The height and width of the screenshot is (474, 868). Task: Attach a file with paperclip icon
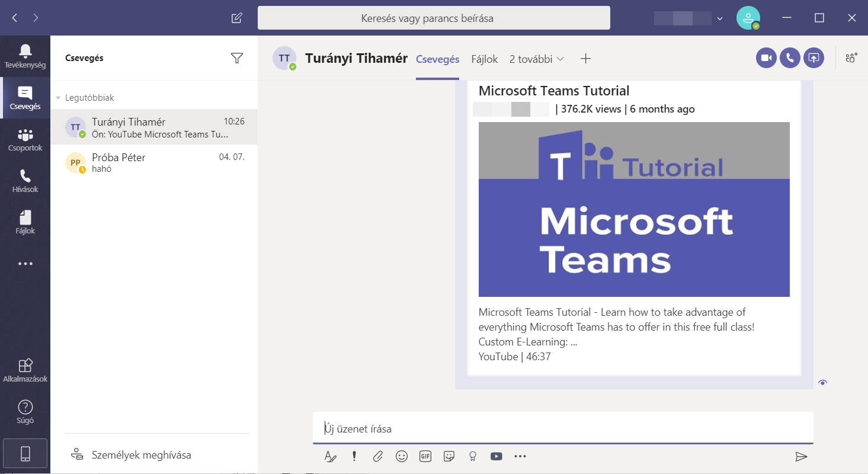click(378, 456)
